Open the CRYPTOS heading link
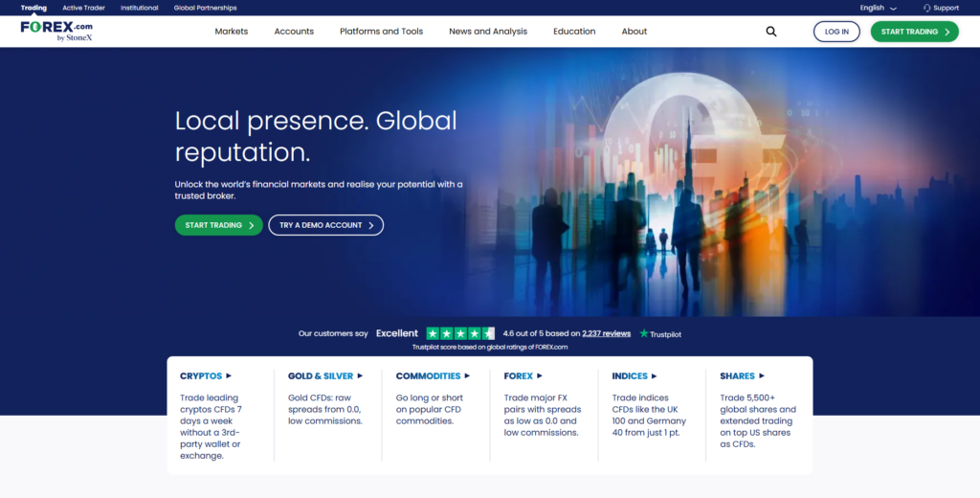This screenshot has height=498, width=980. [x=201, y=376]
